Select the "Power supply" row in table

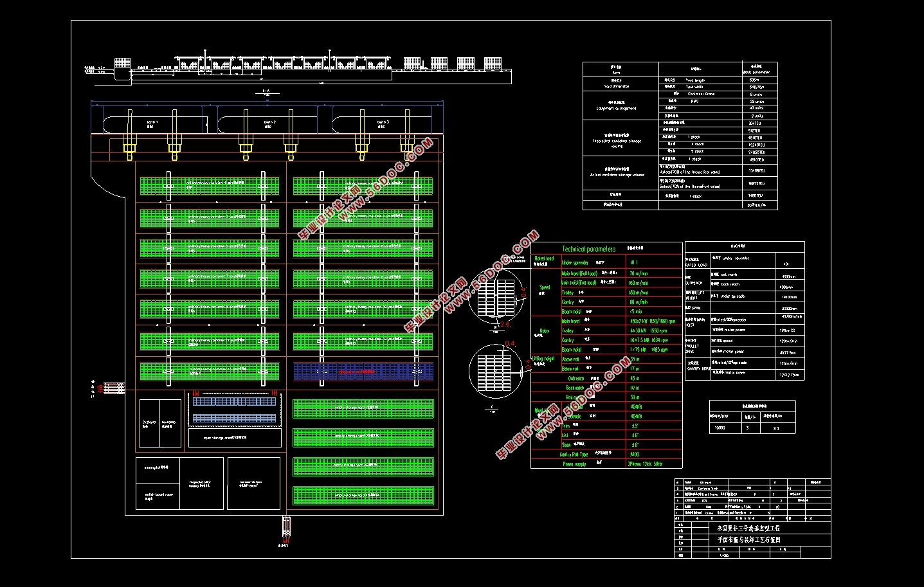[575, 464]
